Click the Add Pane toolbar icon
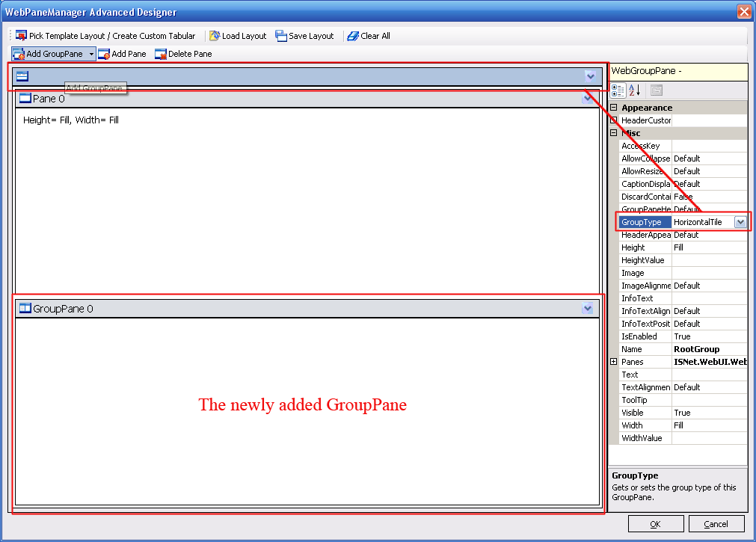Screen dimensions: 756x542 pyautogui.click(x=104, y=54)
